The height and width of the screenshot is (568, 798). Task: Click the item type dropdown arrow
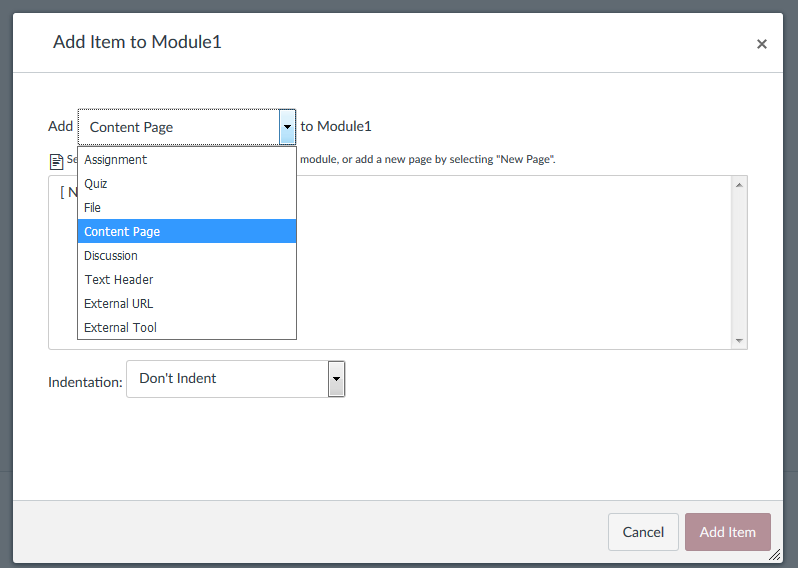coord(288,127)
